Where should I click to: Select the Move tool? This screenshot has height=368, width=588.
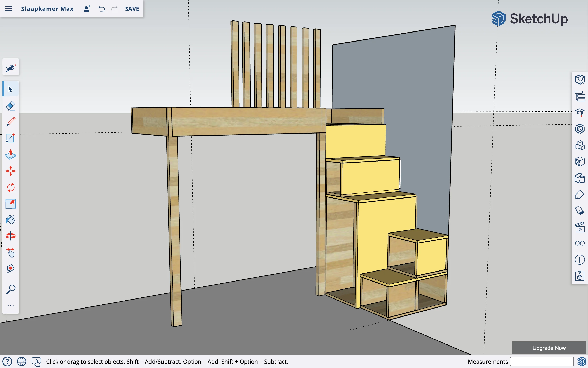point(10,171)
